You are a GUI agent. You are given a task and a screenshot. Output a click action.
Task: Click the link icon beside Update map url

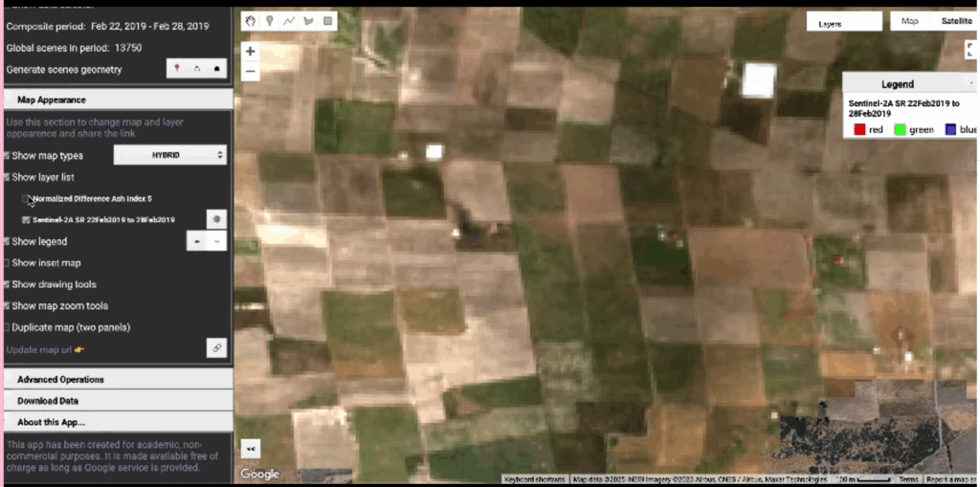pos(216,349)
